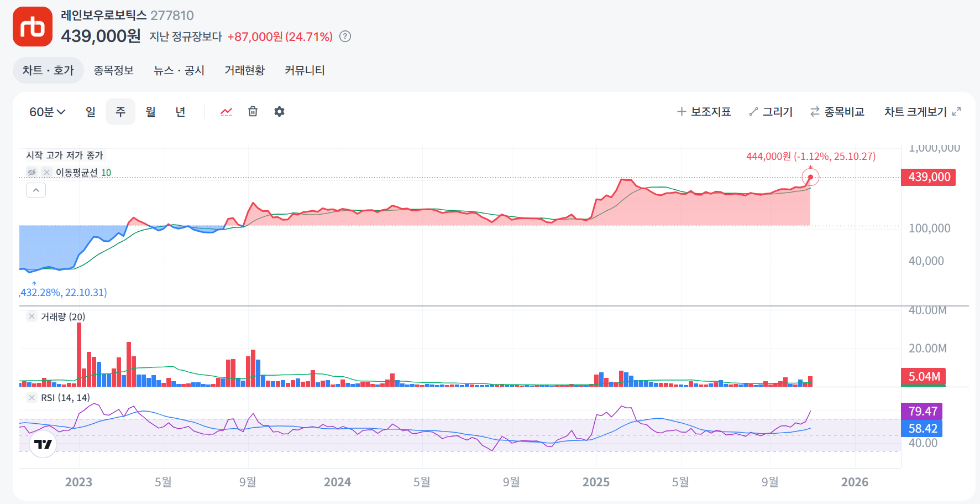Remove the 이동평균선 10 indicator

[47, 172]
